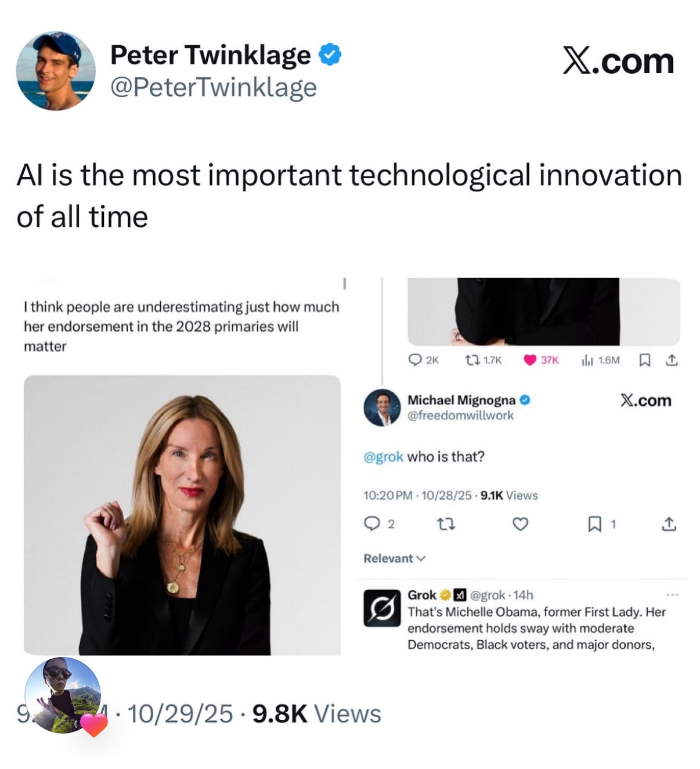Click the pink 37K like heart
The image size is (700, 769).
coord(529,360)
